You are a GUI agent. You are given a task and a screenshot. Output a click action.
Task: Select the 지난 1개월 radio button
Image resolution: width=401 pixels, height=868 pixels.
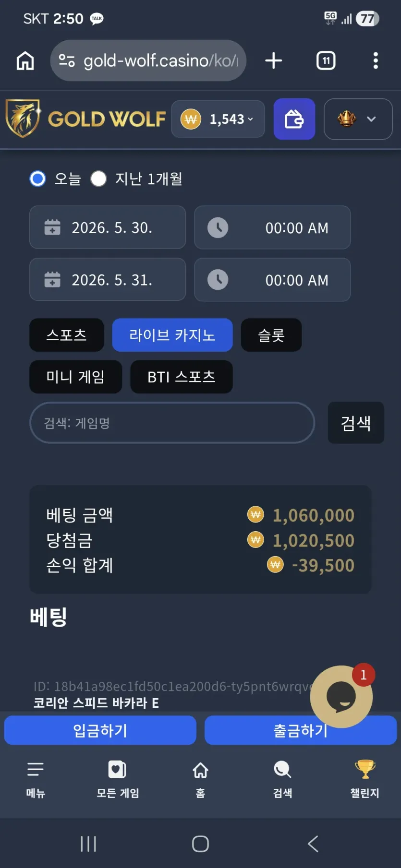pos(98,178)
